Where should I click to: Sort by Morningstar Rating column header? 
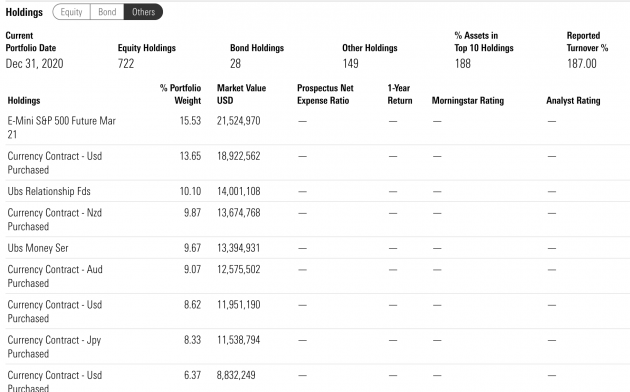pos(468,100)
